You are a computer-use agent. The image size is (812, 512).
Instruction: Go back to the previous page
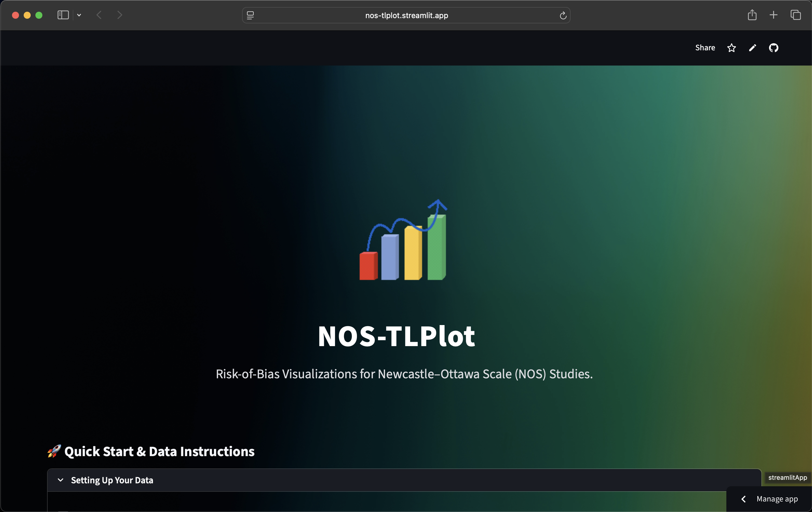(x=99, y=15)
